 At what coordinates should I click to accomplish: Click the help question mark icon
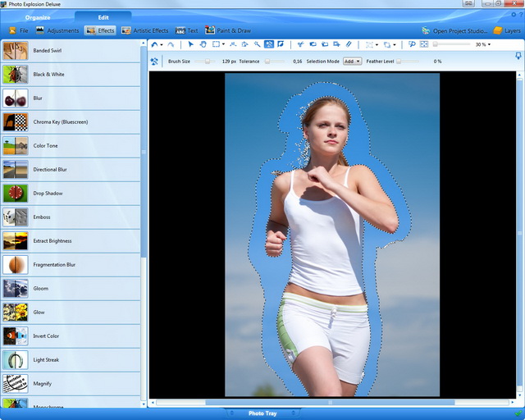point(522,15)
